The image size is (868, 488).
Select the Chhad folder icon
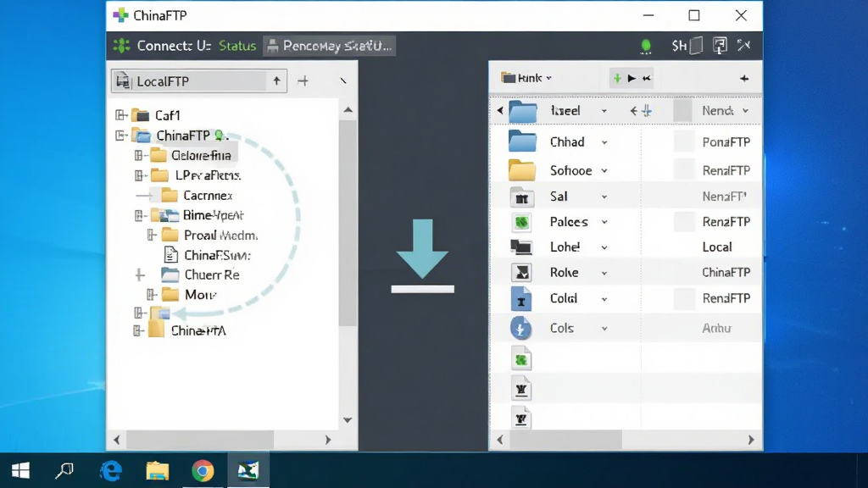pyautogui.click(x=522, y=141)
